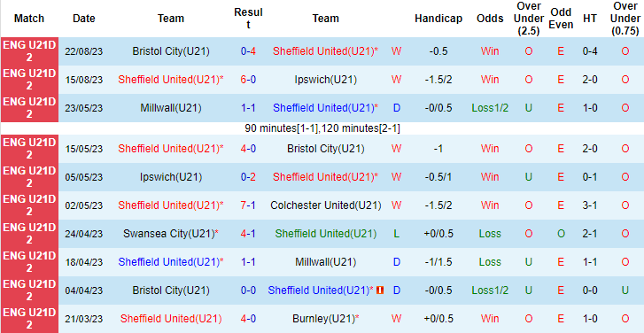Click the Odd Even column header
Screen dimensions: 644x333
(x=561, y=19)
